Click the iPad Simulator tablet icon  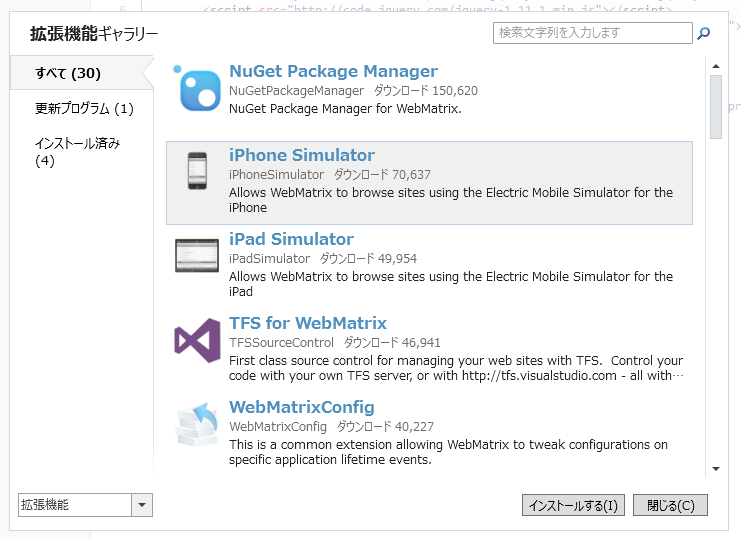[198, 256]
